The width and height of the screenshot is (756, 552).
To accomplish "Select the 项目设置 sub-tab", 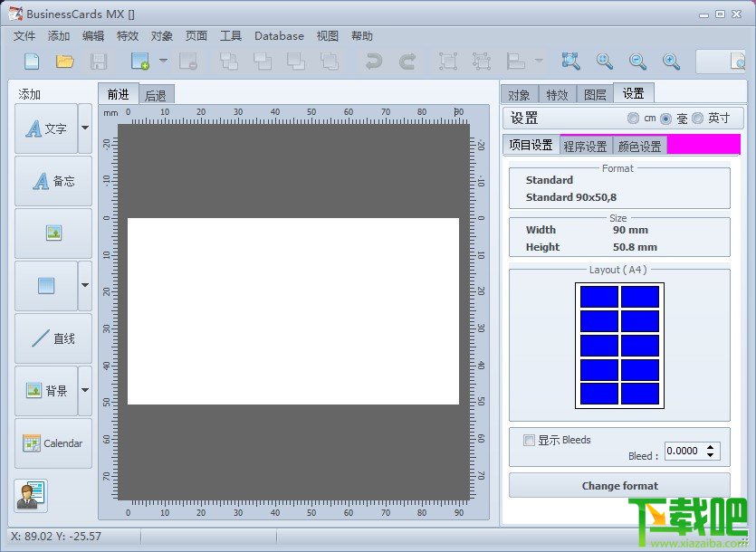I will (x=531, y=145).
